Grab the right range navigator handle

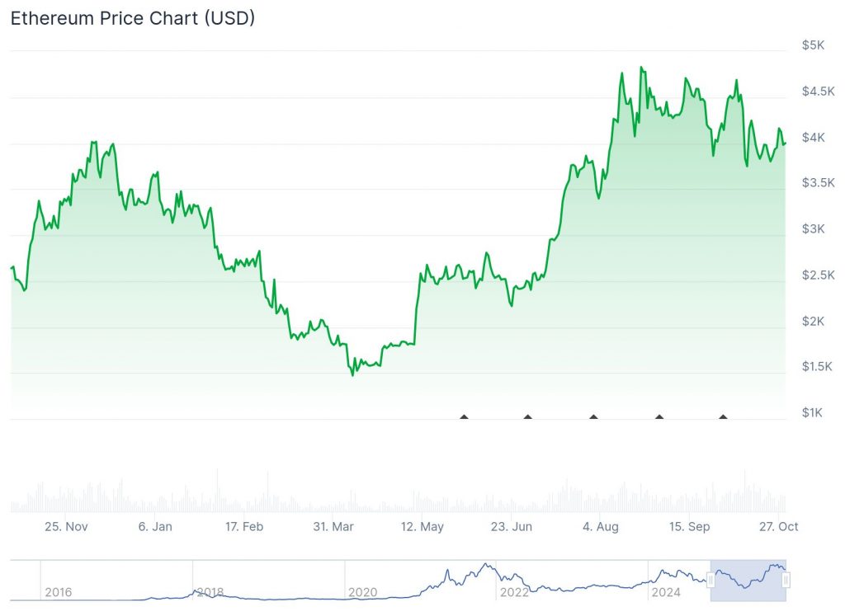click(x=786, y=581)
